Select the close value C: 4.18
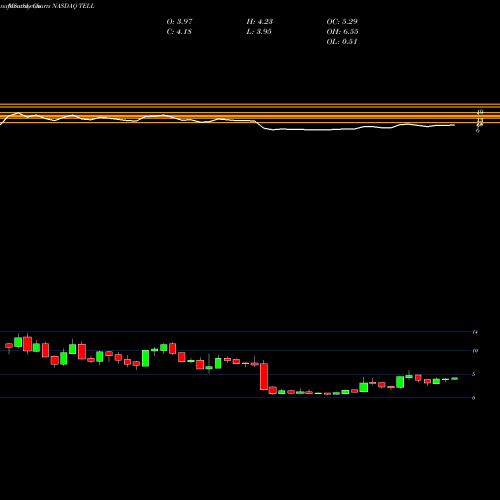Screen dimensions: 500x500 179,31
